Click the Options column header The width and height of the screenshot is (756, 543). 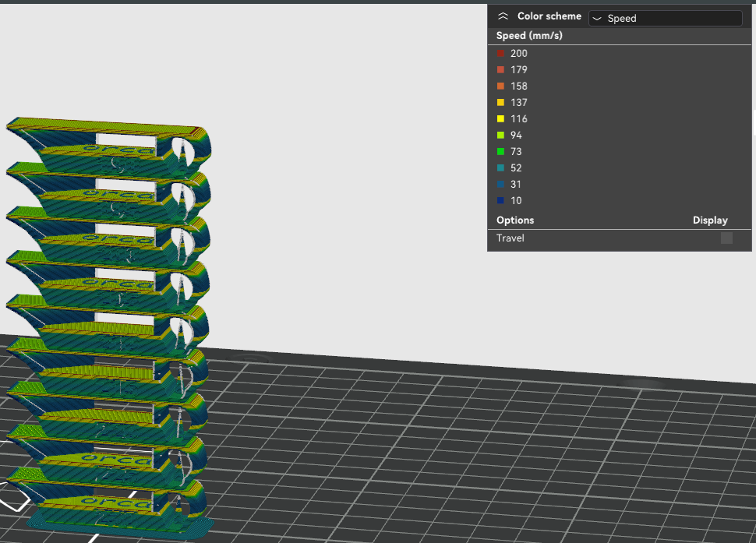point(515,220)
